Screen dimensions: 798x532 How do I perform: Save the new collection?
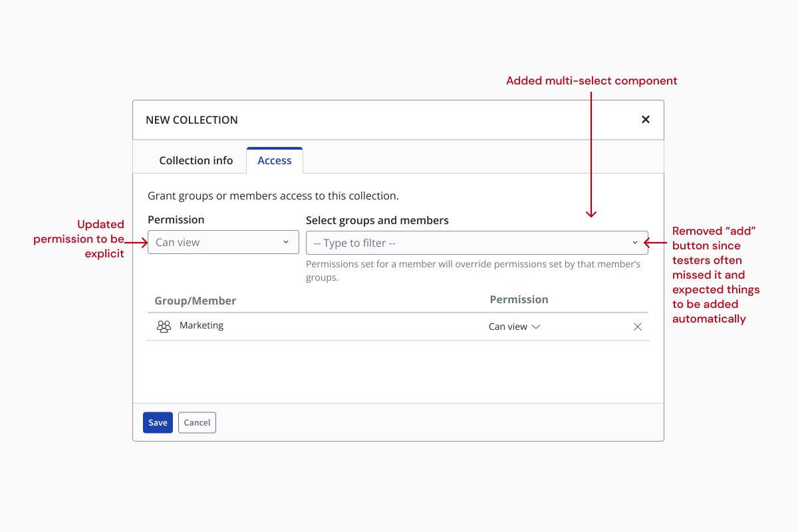tap(158, 422)
